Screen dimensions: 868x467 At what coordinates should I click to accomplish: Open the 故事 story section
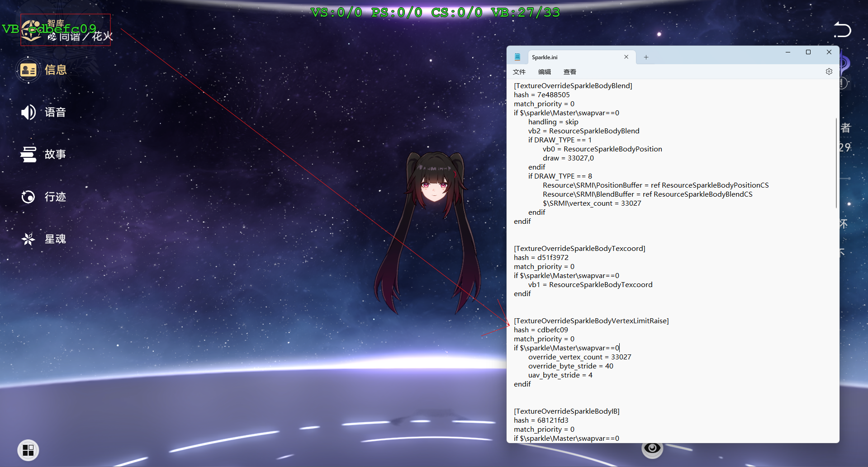43,154
